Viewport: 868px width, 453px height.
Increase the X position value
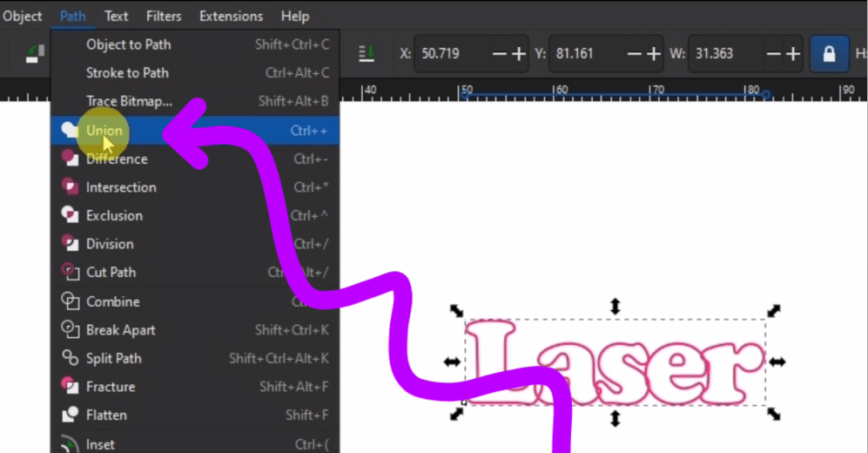(x=519, y=54)
